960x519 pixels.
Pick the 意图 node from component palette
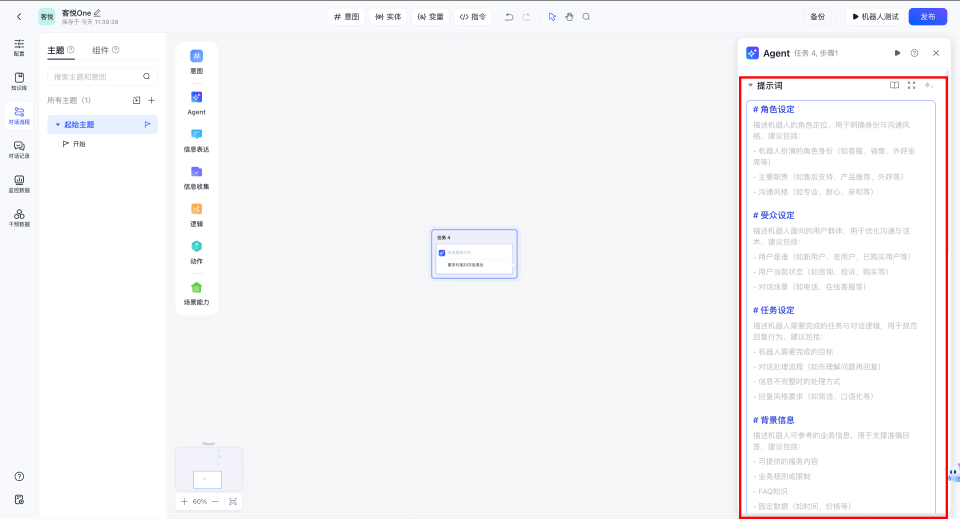(197, 62)
